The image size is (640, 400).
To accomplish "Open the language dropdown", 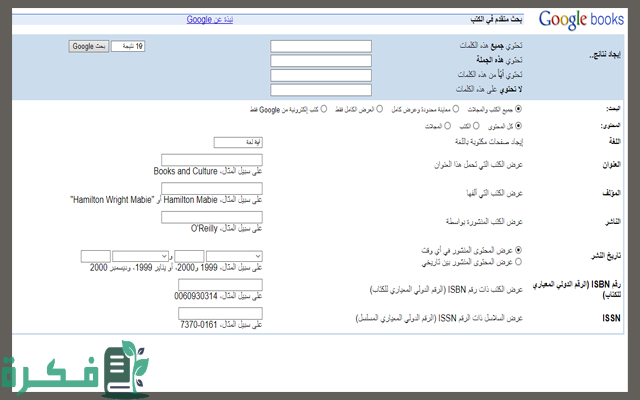I will (238, 142).
